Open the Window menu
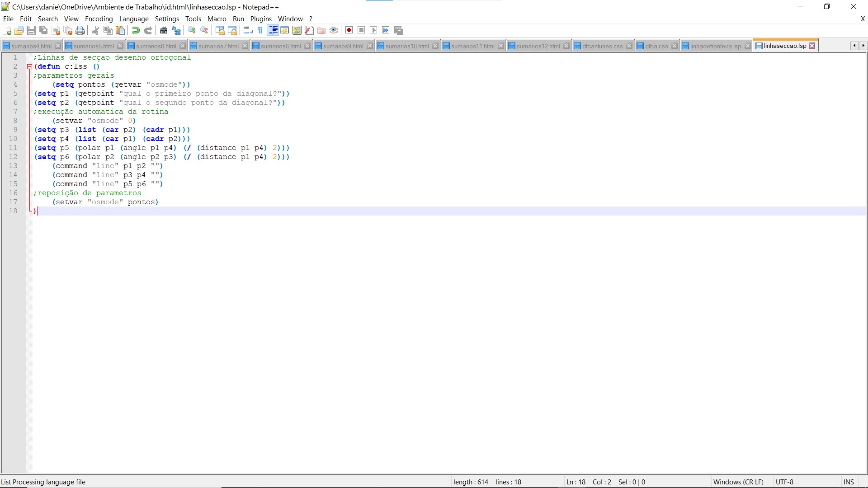868x488 pixels. point(290,19)
